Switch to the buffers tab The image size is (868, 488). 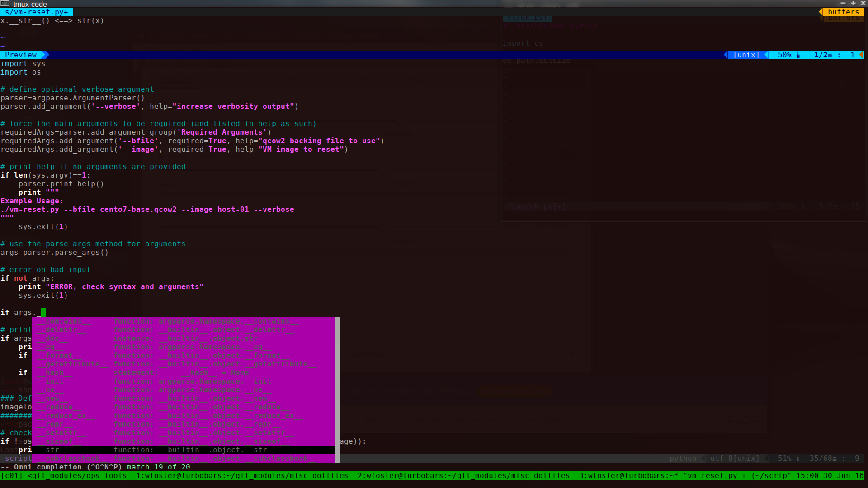pyautogui.click(x=844, y=12)
